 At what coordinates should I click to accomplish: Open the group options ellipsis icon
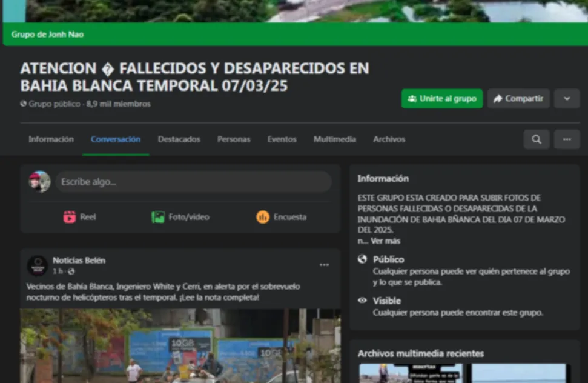click(x=567, y=139)
